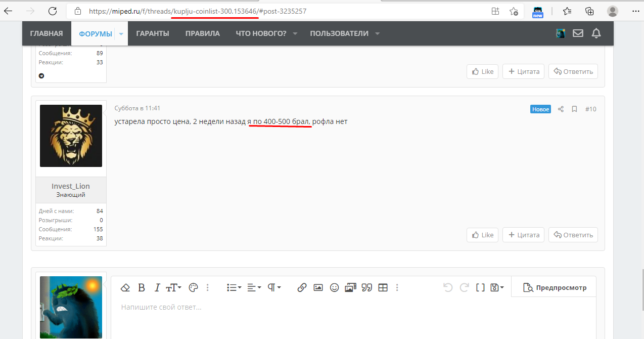644x339 pixels.
Task: Add this page to favorites star
Action: [x=514, y=11]
